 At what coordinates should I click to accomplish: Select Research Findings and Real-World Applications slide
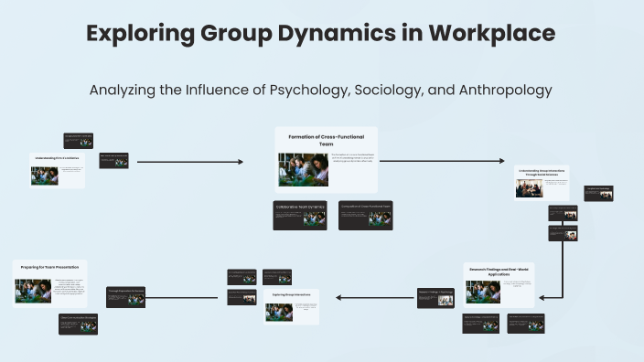[x=499, y=285]
